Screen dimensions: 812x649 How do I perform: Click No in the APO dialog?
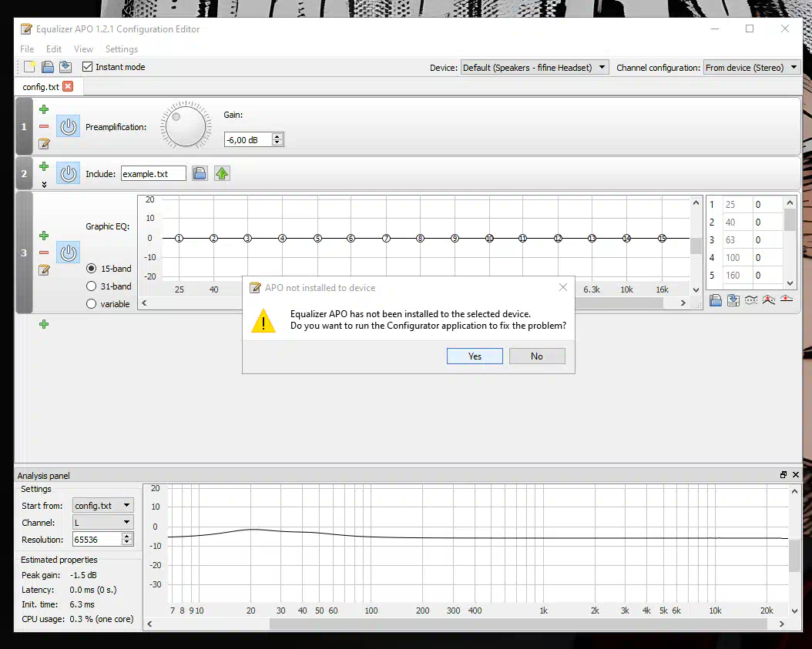pyautogui.click(x=537, y=356)
